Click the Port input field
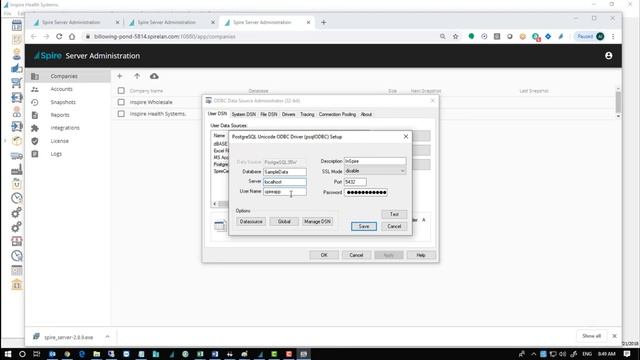Screen dimensions: 640x360 (355, 182)
